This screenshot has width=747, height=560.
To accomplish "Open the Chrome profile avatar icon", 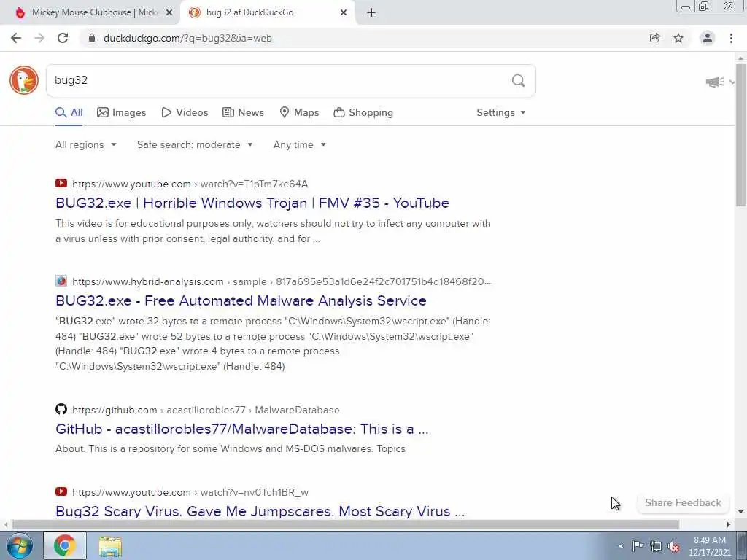I will tap(708, 38).
